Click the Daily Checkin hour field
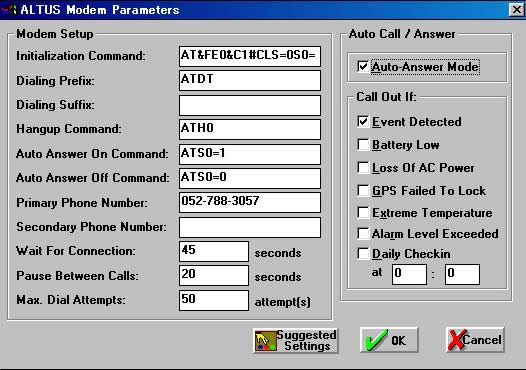This screenshot has height=370, width=526. (x=409, y=274)
